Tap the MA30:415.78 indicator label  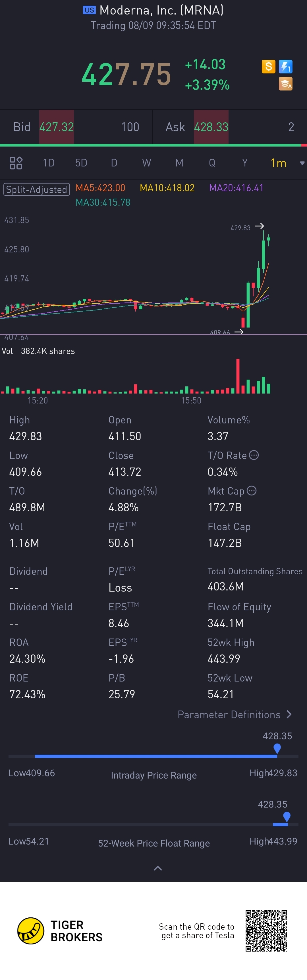coord(103,202)
